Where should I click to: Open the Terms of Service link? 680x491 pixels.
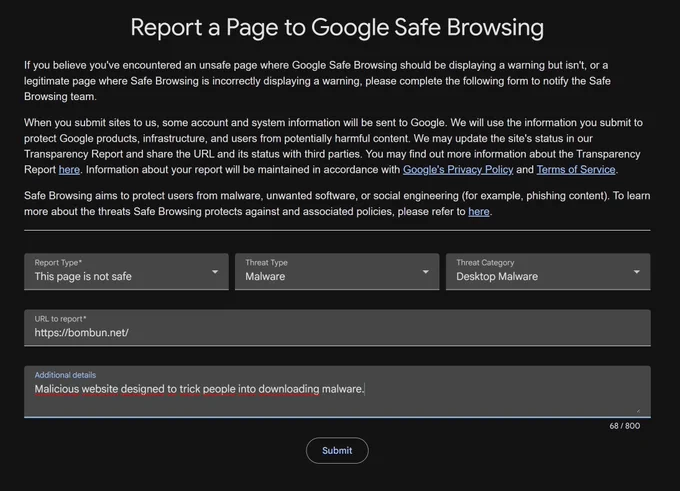(576, 170)
